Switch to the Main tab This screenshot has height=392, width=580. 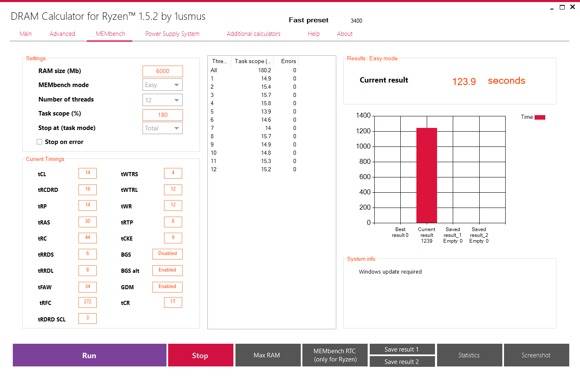click(26, 34)
